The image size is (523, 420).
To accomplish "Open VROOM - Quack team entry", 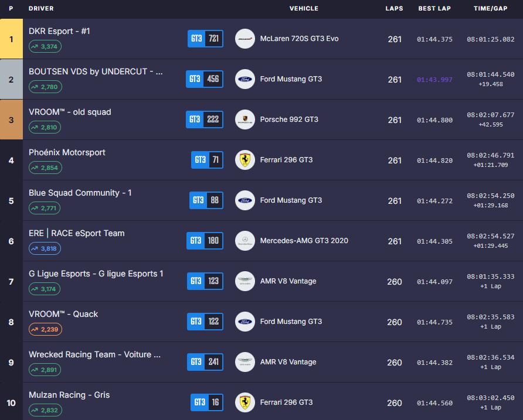I will [63, 314].
